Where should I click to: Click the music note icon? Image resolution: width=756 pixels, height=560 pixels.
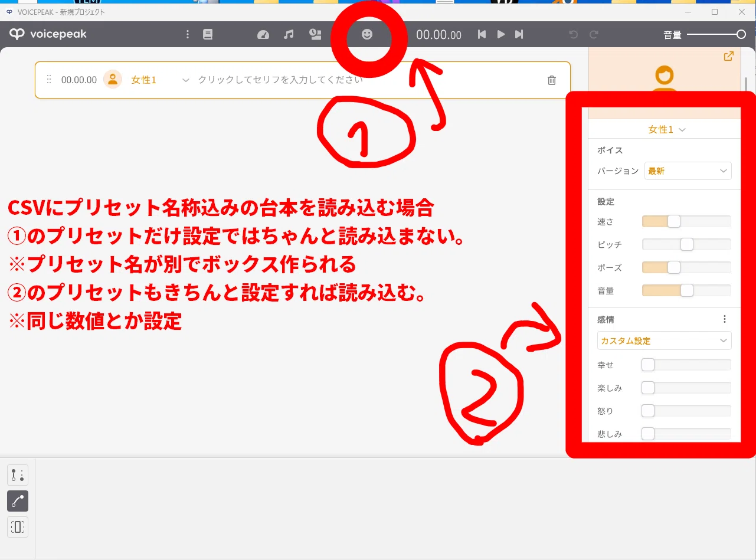[x=289, y=34]
